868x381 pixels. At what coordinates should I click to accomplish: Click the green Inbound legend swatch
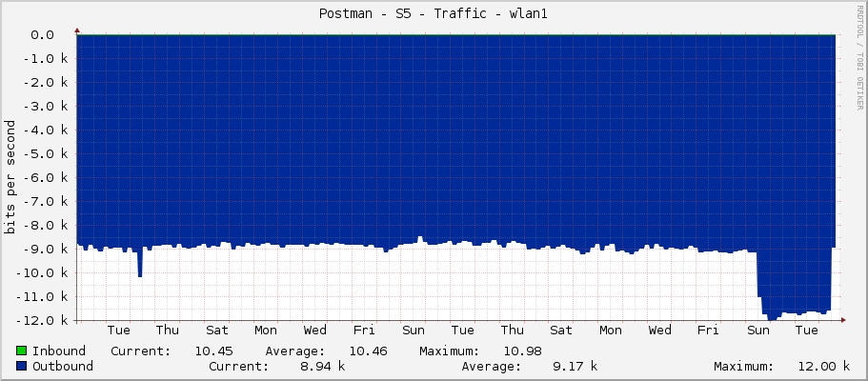click(x=22, y=351)
